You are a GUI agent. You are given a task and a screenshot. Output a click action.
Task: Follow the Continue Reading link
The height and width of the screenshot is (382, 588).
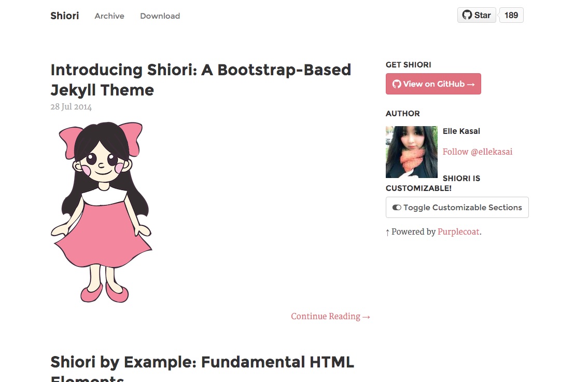330,317
